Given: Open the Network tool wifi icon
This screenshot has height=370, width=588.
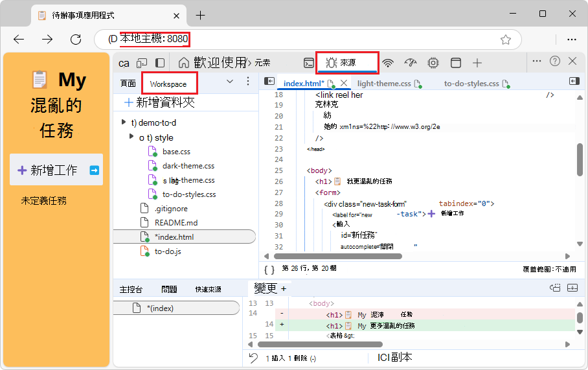Looking at the screenshot, I should tap(388, 63).
